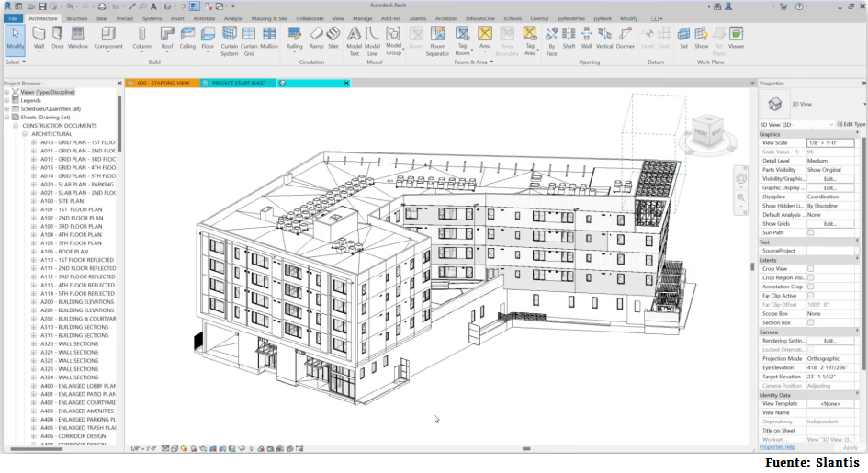Image resolution: width=868 pixels, height=473 pixels.
Task: Enable the Section Box checkbox
Action: pos(810,322)
